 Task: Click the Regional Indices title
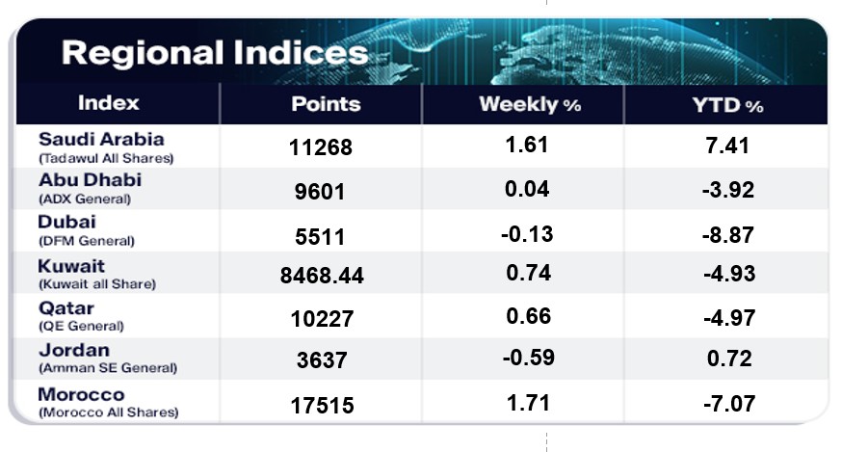point(214,51)
